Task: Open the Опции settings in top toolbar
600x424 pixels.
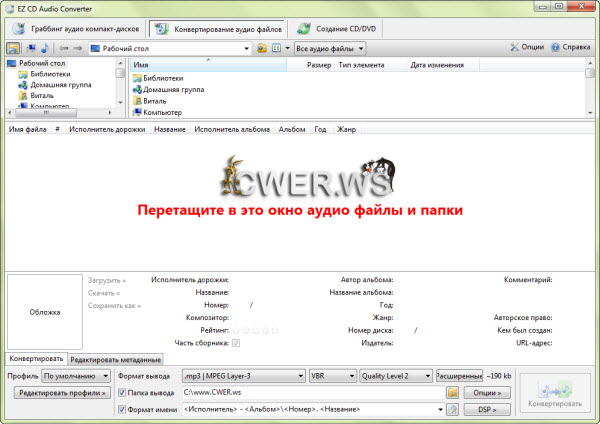Action: pos(526,47)
